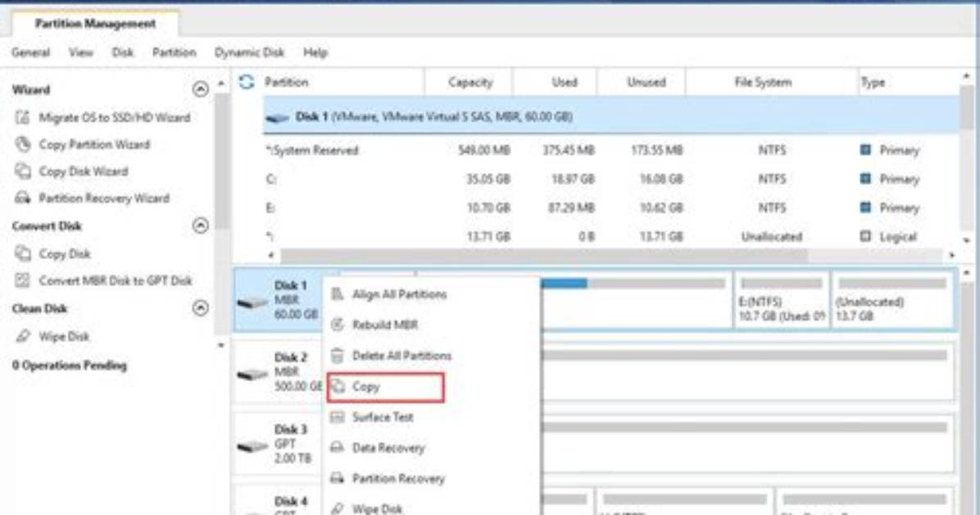Click the right arrow of the partition list scrollbar

[952, 255]
